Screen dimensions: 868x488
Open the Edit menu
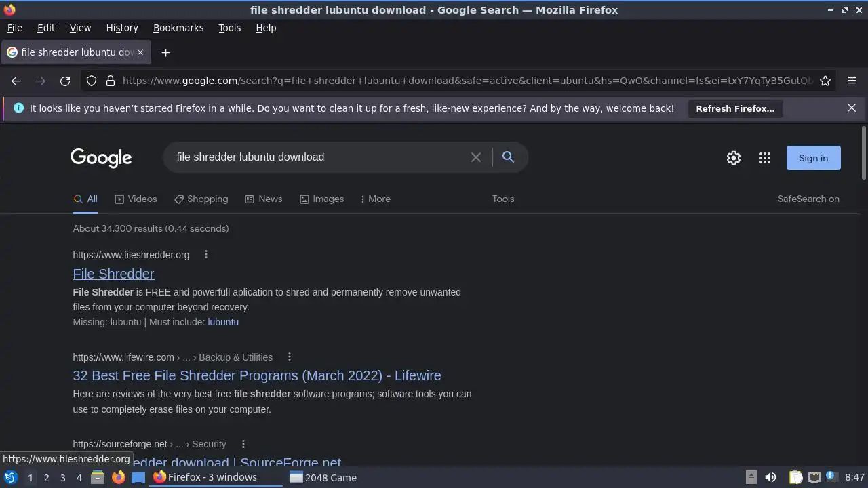point(46,28)
